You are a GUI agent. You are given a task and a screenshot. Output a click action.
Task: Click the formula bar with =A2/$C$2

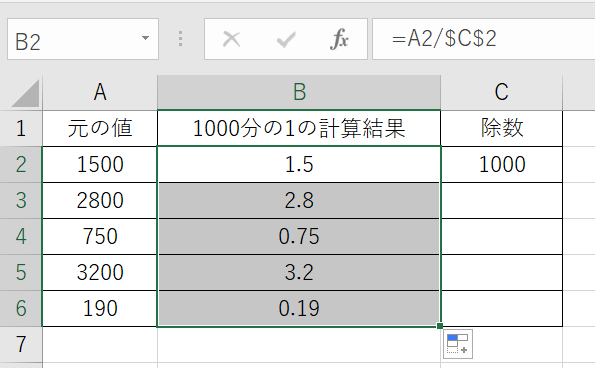(483, 39)
